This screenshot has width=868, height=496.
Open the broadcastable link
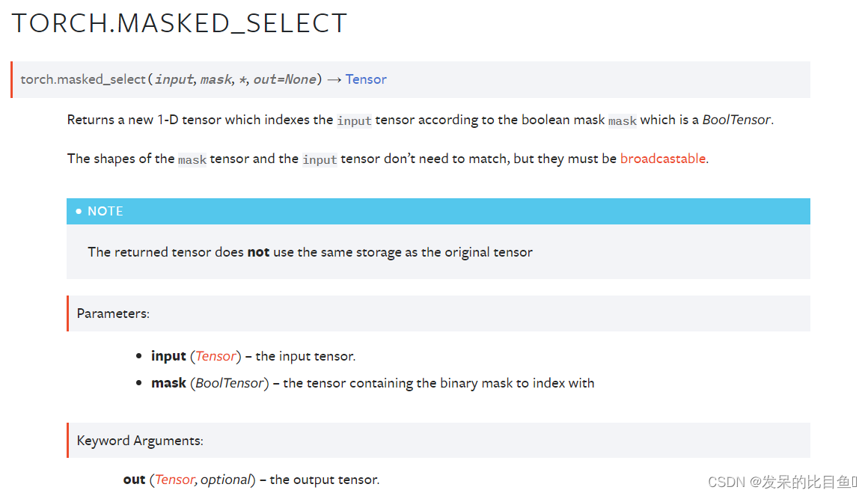click(x=663, y=159)
